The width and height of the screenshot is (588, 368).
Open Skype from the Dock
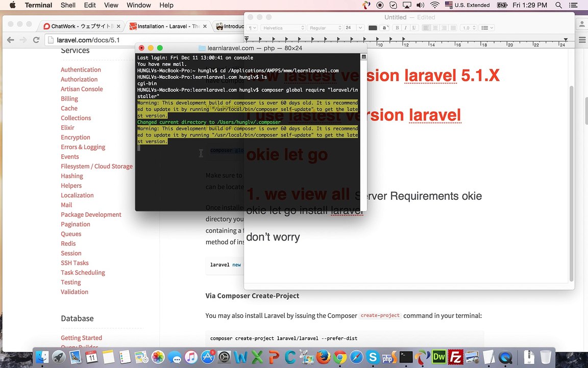[373, 357]
